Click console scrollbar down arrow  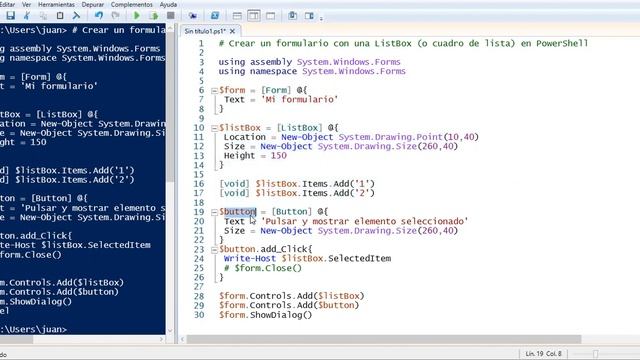pos(170,331)
